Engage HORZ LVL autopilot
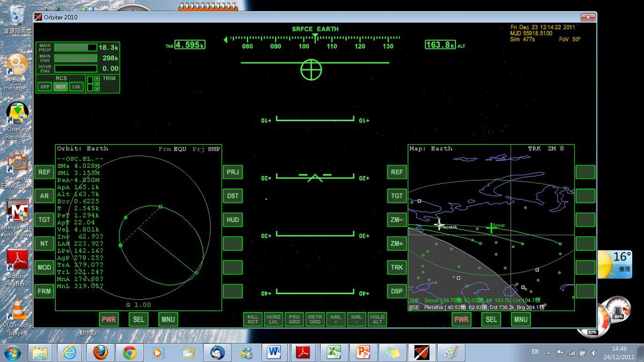Image resolution: width=644 pixels, height=362 pixels. click(274, 319)
